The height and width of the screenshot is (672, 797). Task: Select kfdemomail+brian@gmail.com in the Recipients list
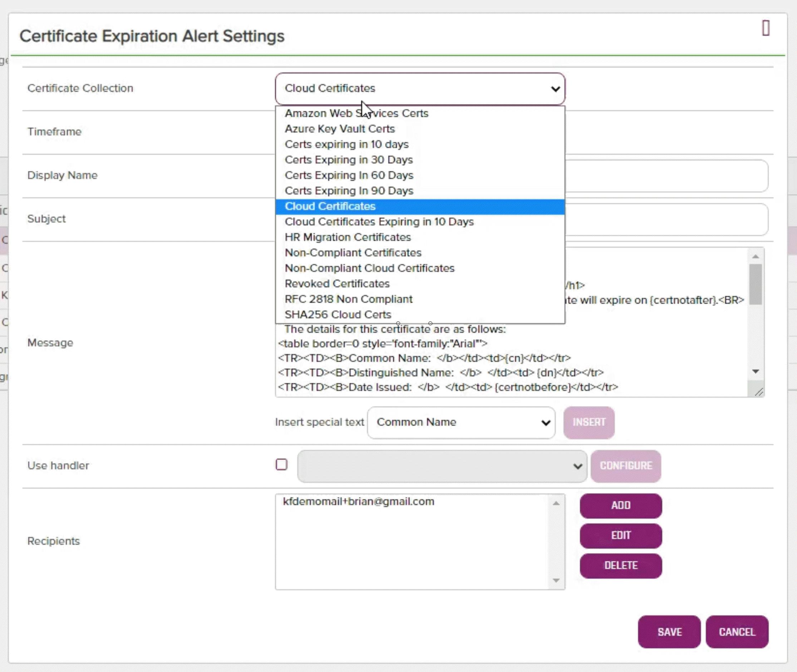359,501
